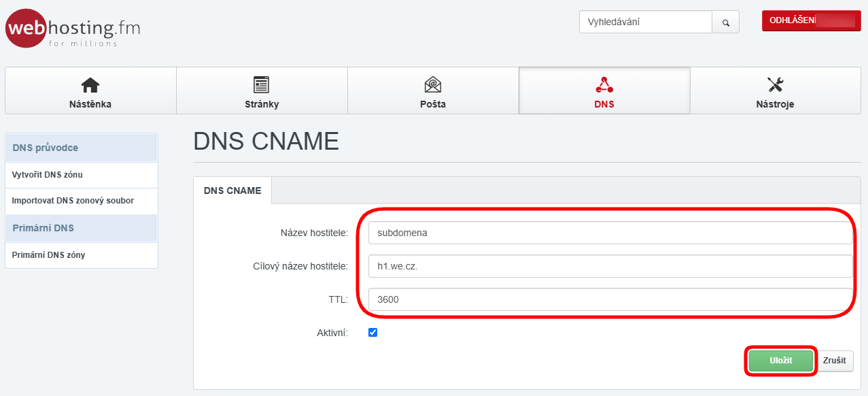
Task: Open Nástěnka via the house icon
Action: click(90, 84)
